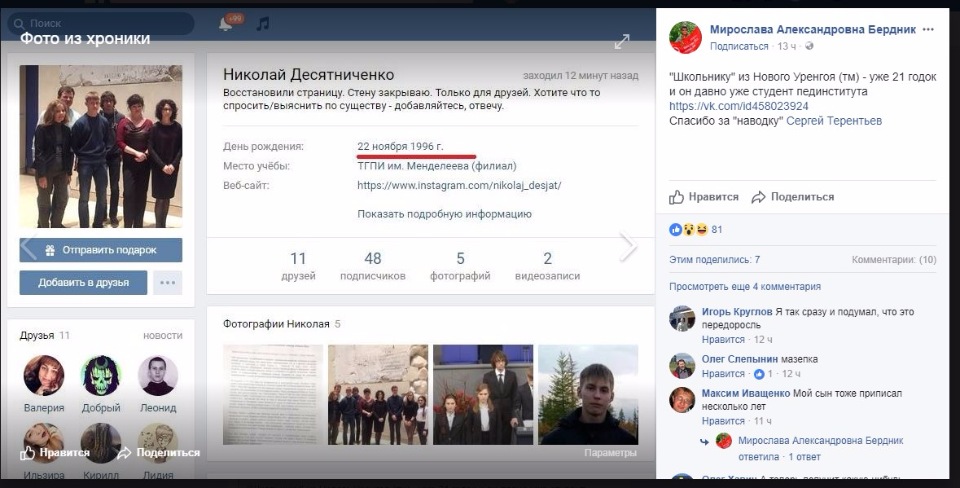Screen dimensions: 960x488
Task: Open the outdoor portrait photo thumbnail
Action: pyautogui.click(x=588, y=394)
